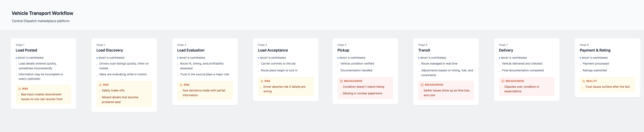Select the Load Evaluation stage heading

[x=191, y=50]
